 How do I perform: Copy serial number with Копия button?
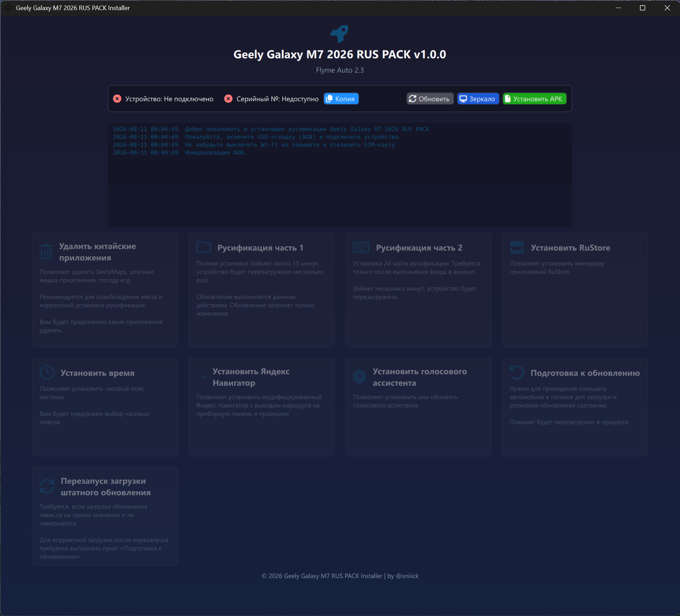tap(341, 99)
